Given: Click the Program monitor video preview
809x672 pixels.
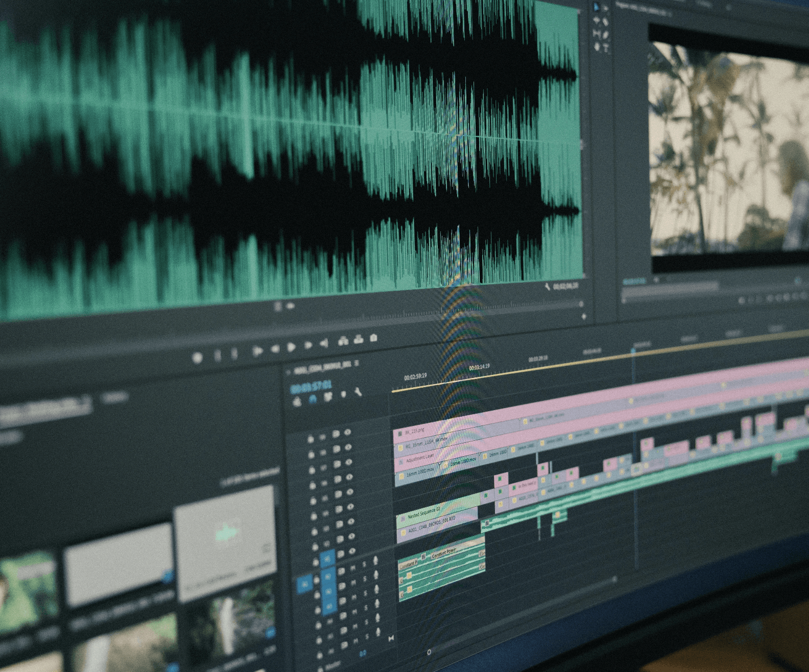Looking at the screenshot, I should coord(729,148).
